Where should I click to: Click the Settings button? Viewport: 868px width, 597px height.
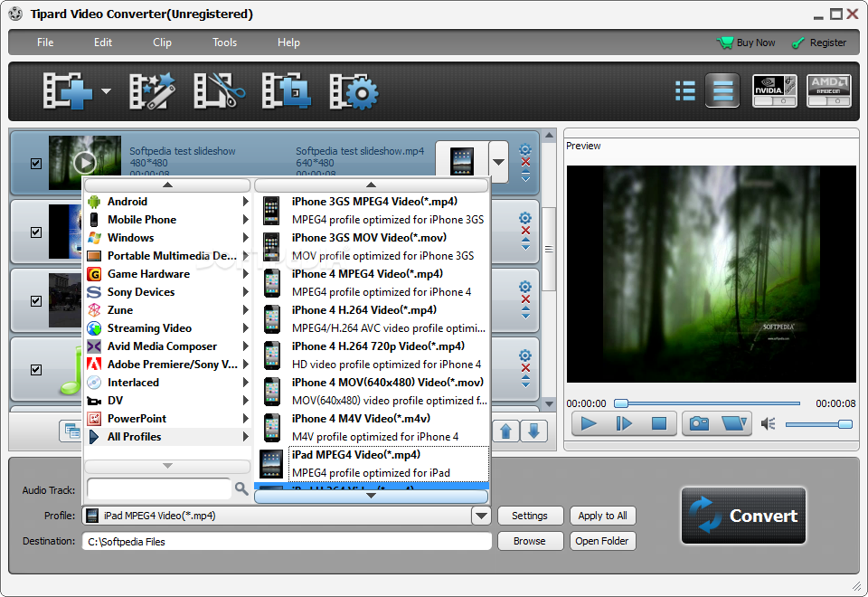(530, 516)
